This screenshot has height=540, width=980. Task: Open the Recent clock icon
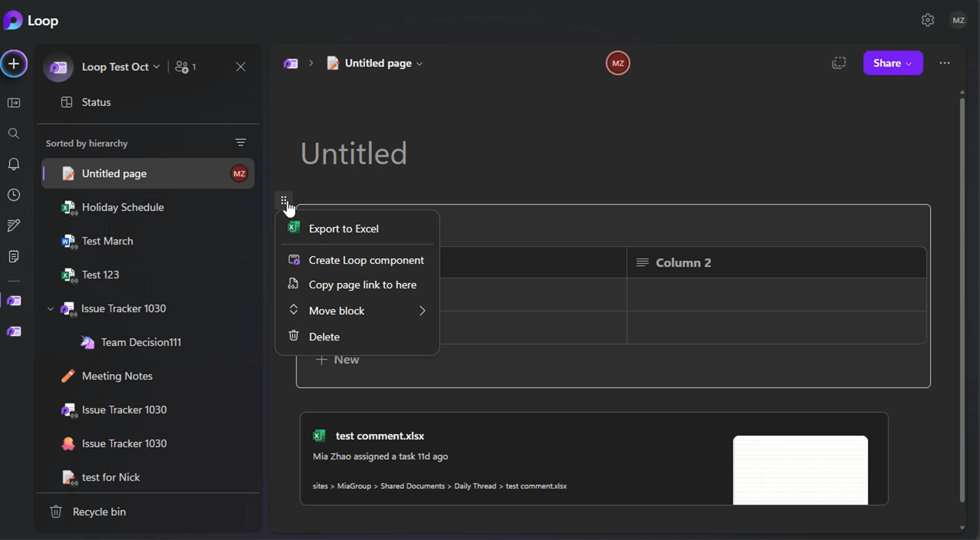coord(14,195)
